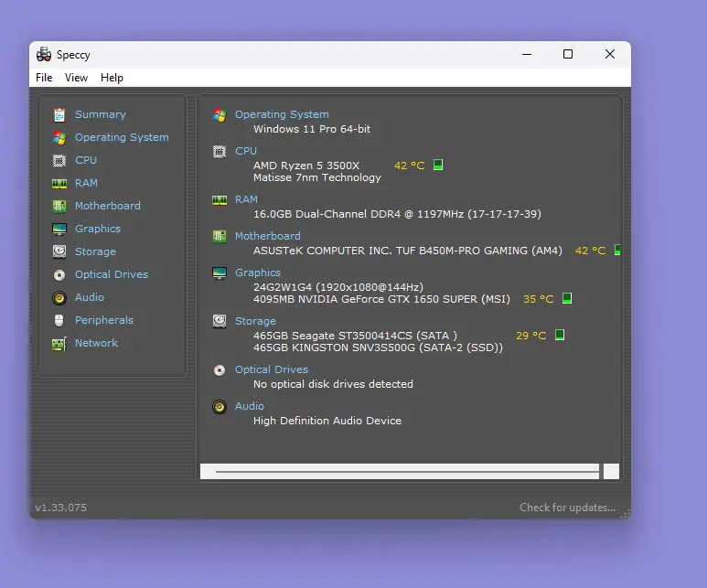707x588 pixels.
Task: Click the Windows flag icon in summary panel
Action: (x=220, y=114)
